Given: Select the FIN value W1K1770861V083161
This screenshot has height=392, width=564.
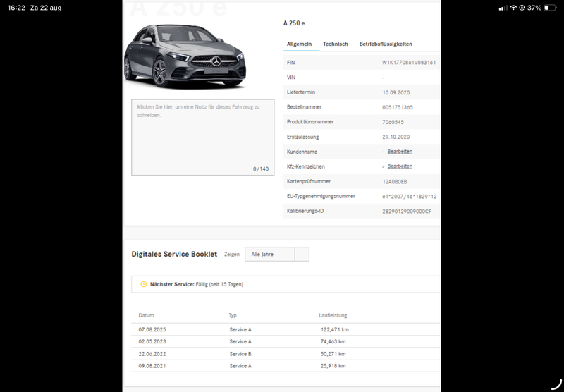Looking at the screenshot, I should click(x=409, y=63).
